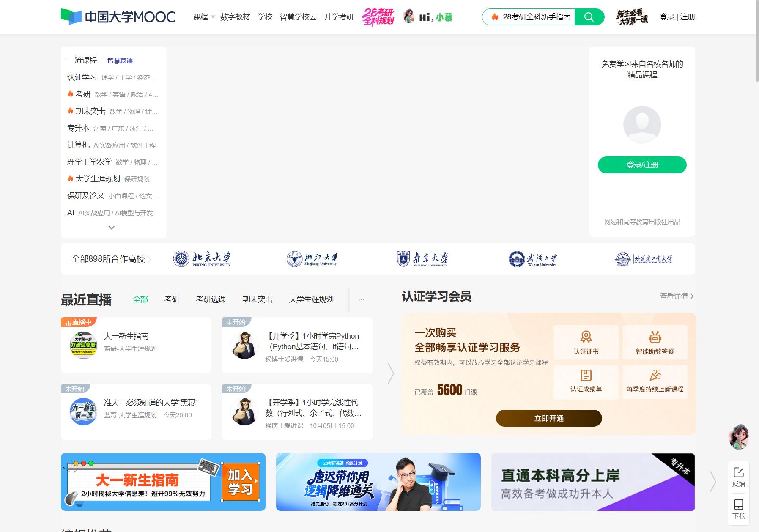759x532 pixels.
Task: Open the 课程 dropdown menu
Action: (204, 17)
